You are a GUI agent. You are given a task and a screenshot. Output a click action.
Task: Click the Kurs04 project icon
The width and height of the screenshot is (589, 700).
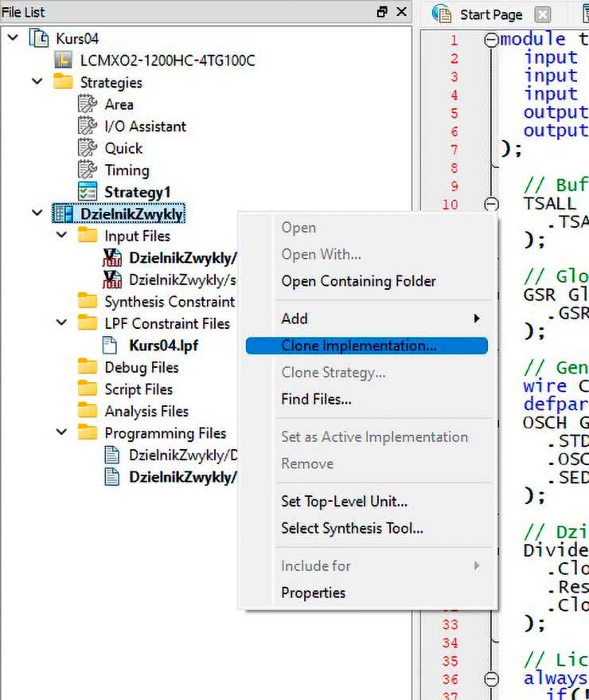point(39,38)
